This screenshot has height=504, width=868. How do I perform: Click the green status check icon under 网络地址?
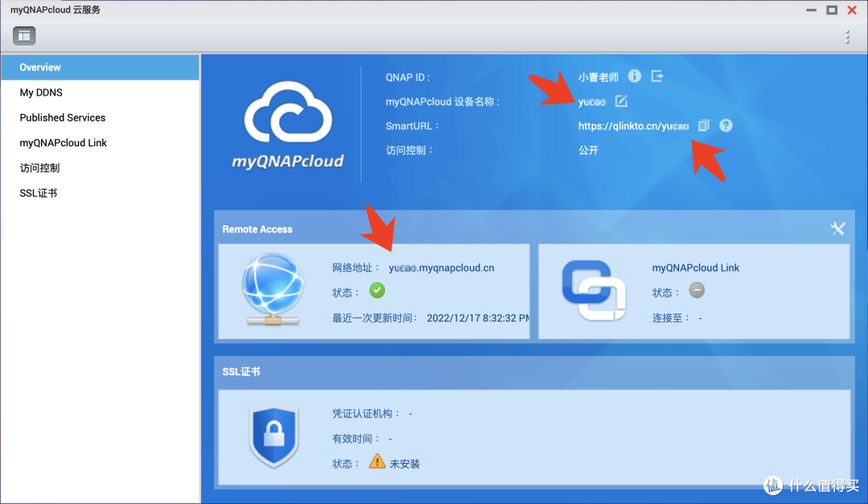click(377, 291)
